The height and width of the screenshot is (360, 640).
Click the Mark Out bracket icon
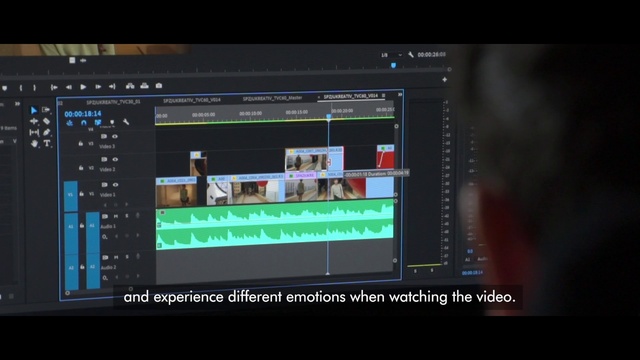point(35,87)
